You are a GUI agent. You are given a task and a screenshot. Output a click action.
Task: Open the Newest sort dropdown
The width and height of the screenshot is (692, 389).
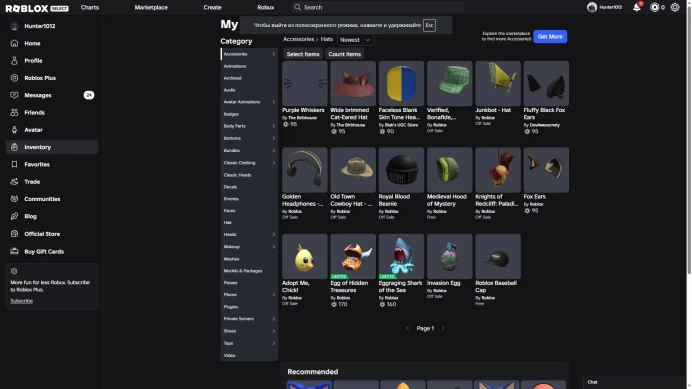355,40
